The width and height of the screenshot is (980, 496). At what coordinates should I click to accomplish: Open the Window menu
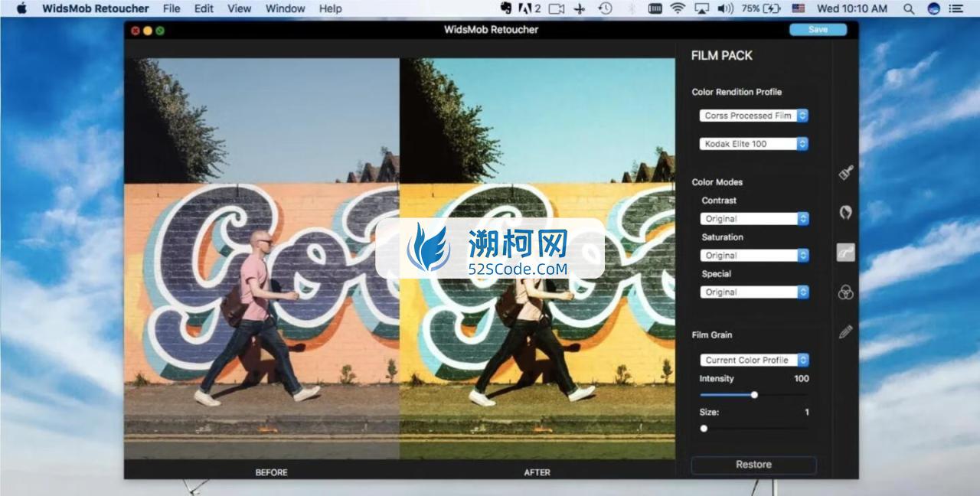(x=285, y=8)
